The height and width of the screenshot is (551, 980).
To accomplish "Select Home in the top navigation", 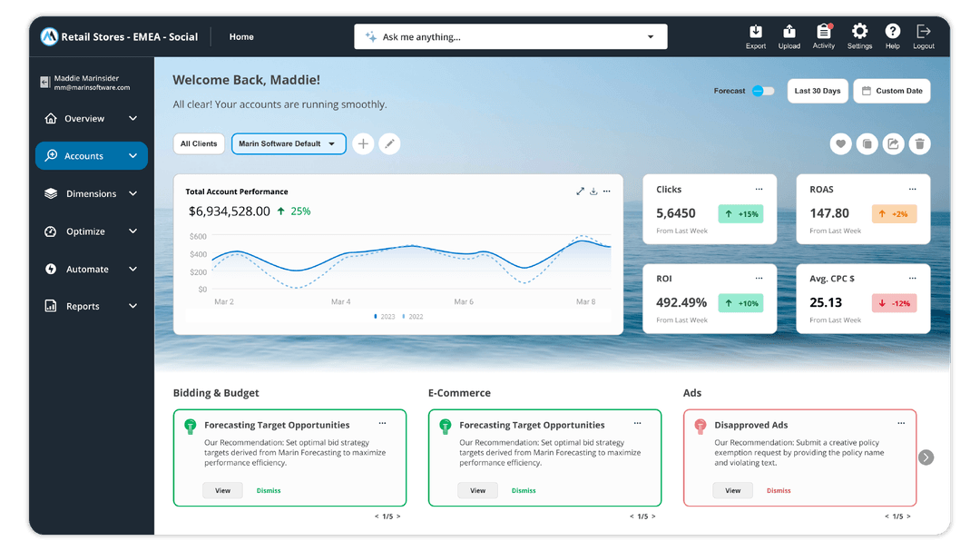I will click(x=240, y=36).
